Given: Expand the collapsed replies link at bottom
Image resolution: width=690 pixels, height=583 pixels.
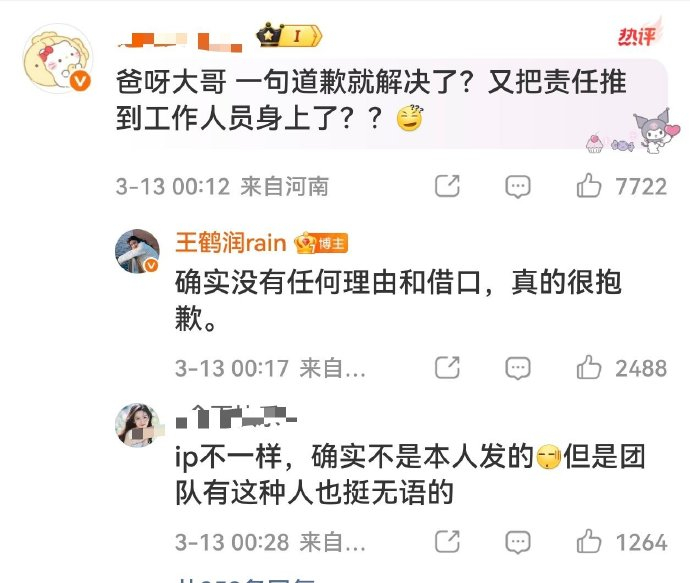Looking at the screenshot, I should click(x=246, y=580).
